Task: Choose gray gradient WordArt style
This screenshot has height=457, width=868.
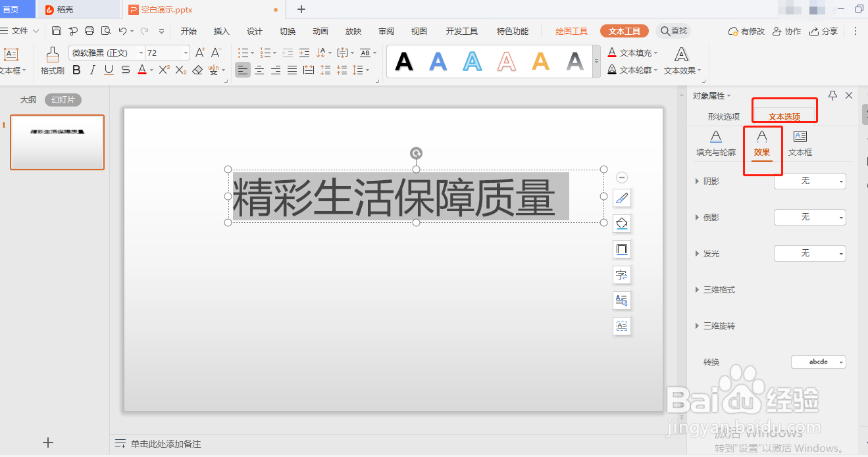Action: point(575,62)
